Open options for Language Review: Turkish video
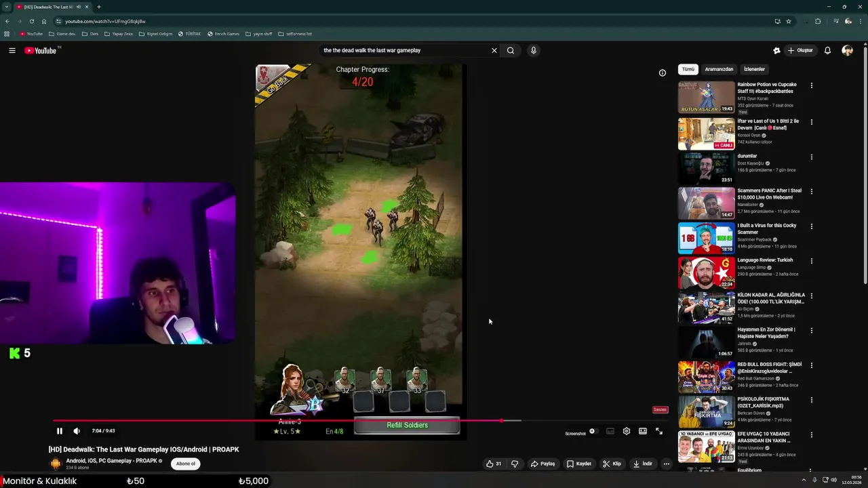The height and width of the screenshot is (488, 868). coord(811,261)
